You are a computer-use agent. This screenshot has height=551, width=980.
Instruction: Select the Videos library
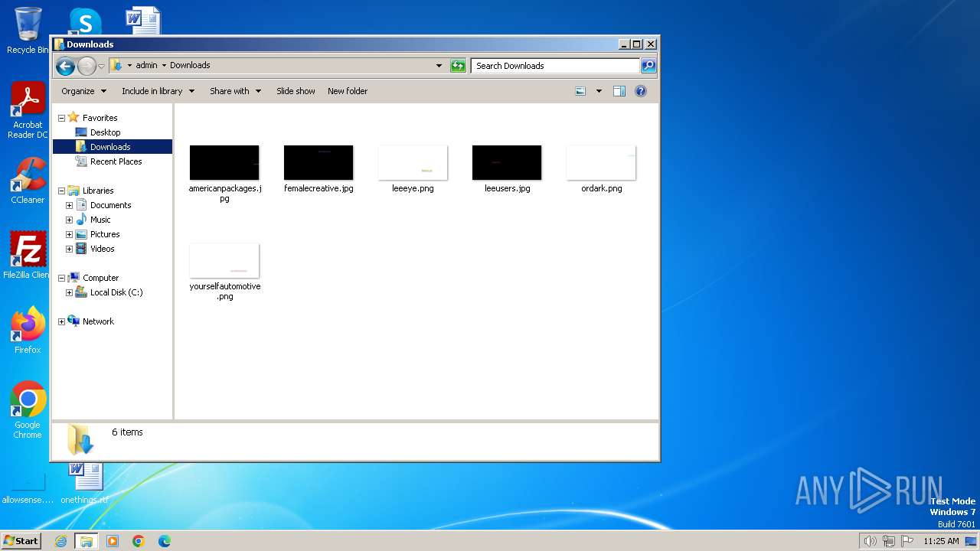[102, 249]
